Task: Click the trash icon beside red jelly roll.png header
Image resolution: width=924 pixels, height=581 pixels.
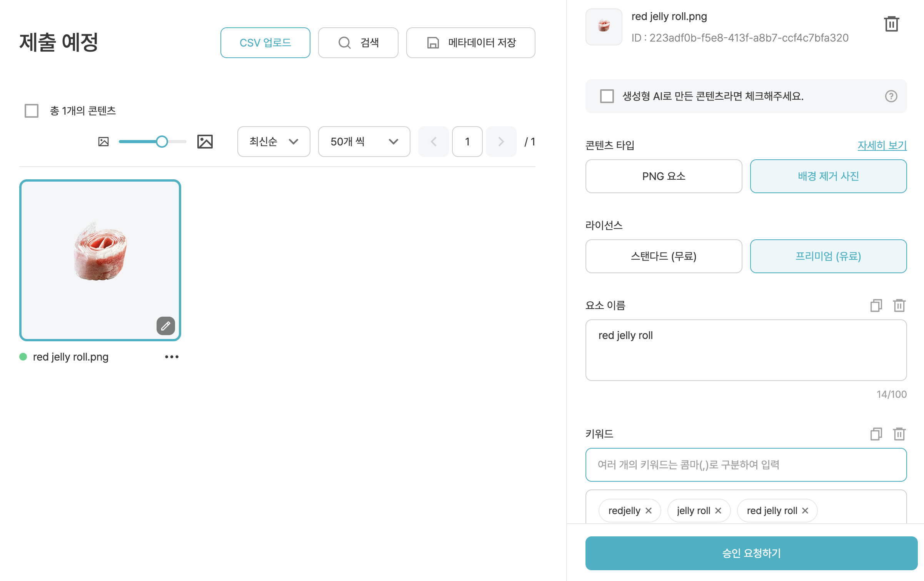Action: click(891, 24)
